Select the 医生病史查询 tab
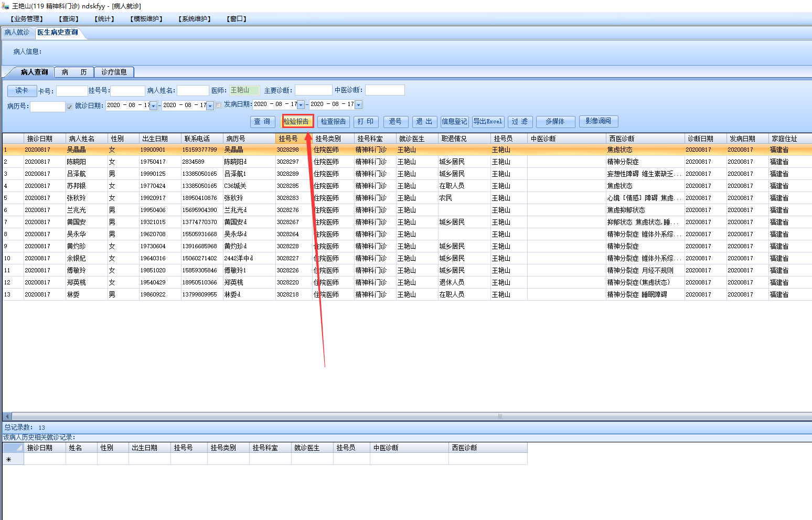This screenshot has height=520, width=812. click(58, 33)
